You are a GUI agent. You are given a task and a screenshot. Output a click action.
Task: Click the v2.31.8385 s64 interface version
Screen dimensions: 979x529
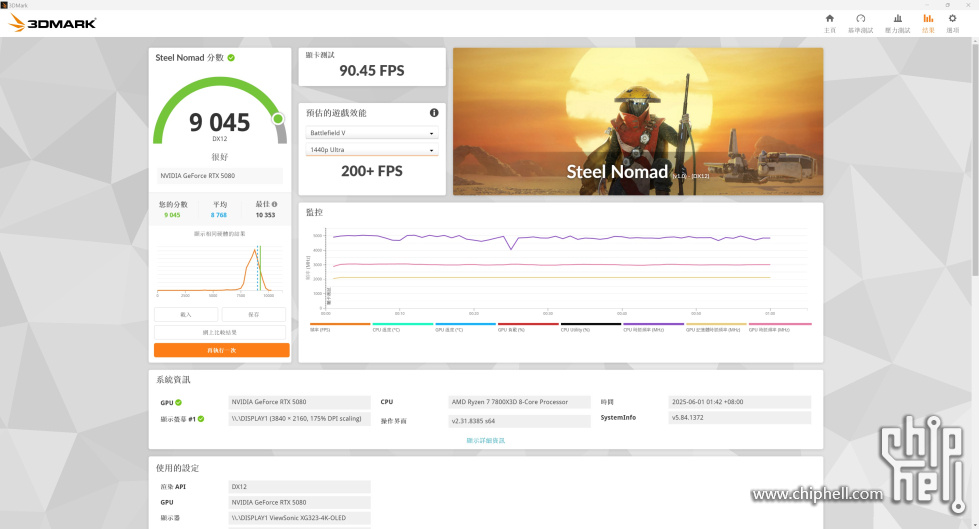pyautogui.click(x=519, y=421)
